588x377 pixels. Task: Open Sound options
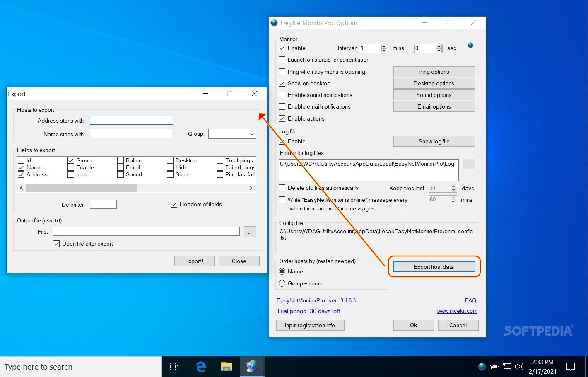[434, 95]
